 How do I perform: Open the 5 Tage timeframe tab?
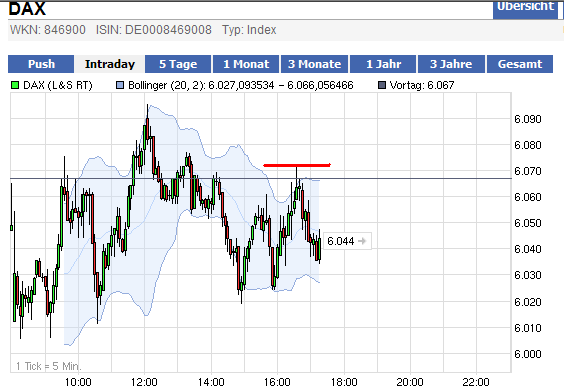[x=178, y=64]
